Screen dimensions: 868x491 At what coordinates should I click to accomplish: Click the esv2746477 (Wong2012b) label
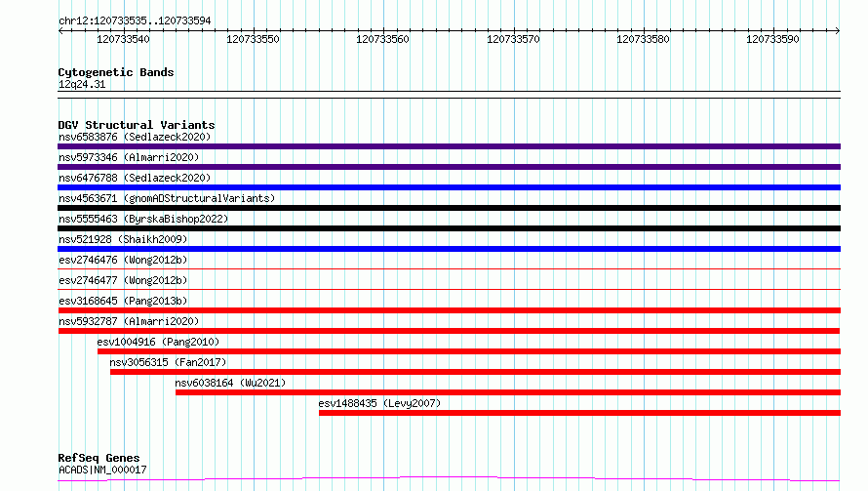tap(123, 280)
